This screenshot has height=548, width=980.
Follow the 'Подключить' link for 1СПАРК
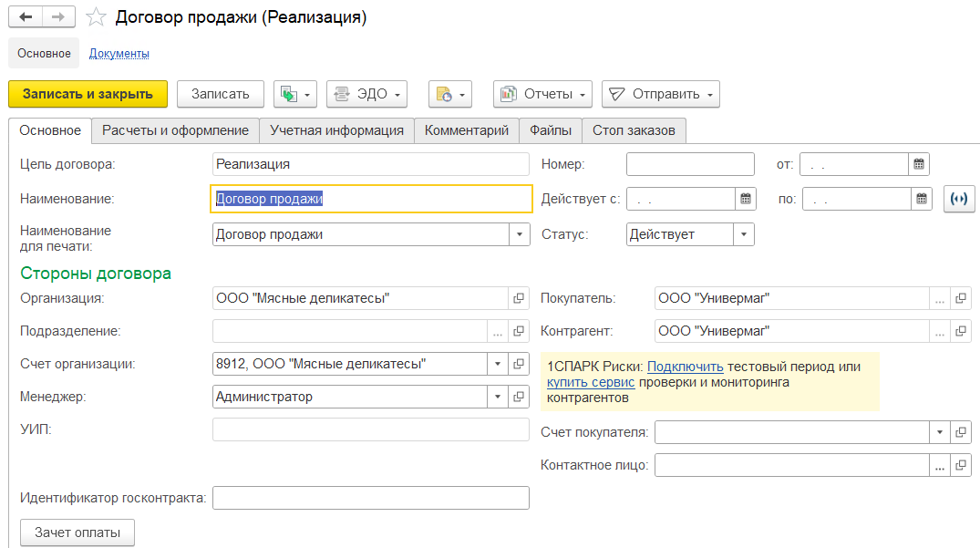point(686,367)
